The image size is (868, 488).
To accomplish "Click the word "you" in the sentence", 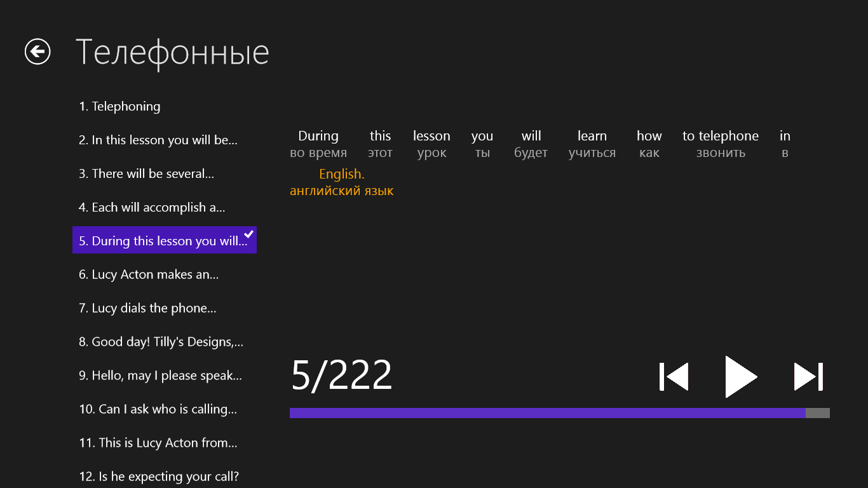I will [482, 137].
